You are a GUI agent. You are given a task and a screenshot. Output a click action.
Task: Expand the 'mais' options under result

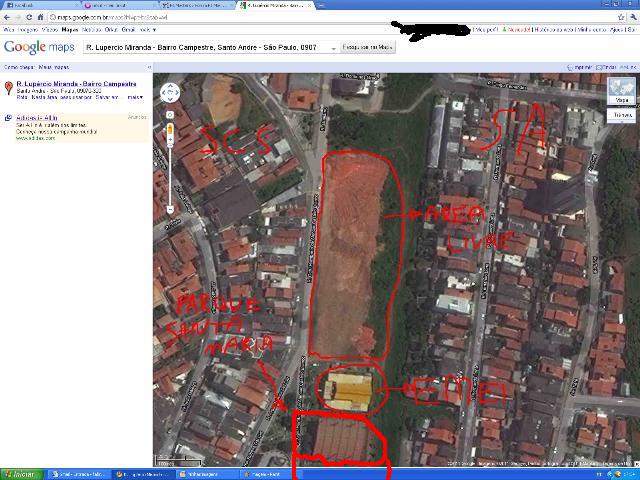click(x=136, y=98)
